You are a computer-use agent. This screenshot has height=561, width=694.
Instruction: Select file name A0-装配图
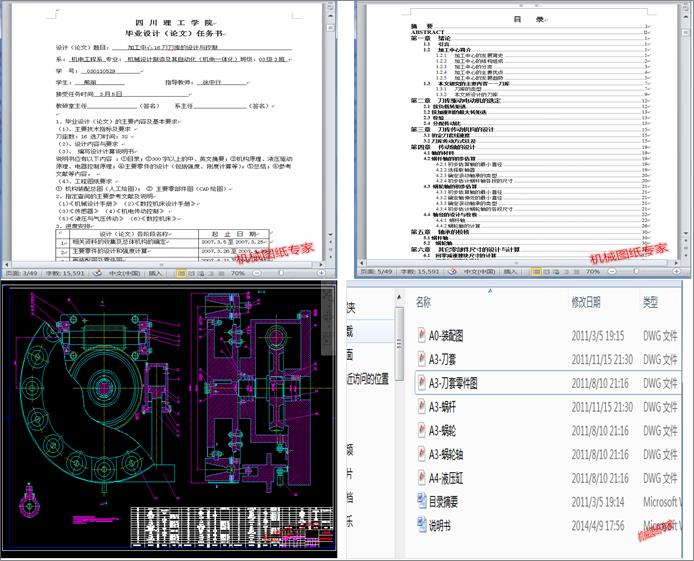point(446,336)
